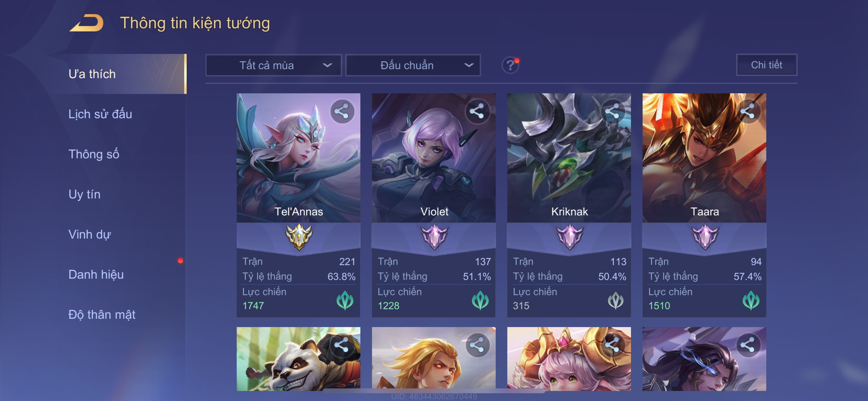Share the Violet hero card
The height and width of the screenshot is (401, 868).
pyautogui.click(x=477, y=111)
